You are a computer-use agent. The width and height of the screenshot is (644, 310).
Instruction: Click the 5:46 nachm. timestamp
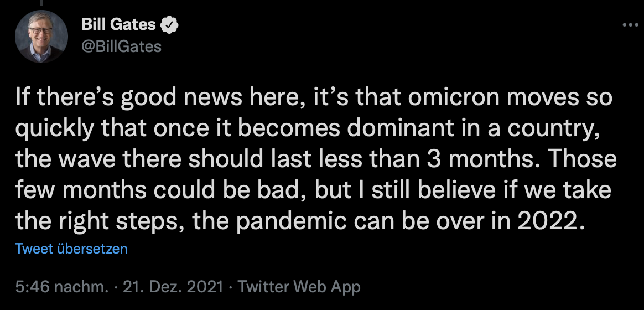click(x=60, y=287)
